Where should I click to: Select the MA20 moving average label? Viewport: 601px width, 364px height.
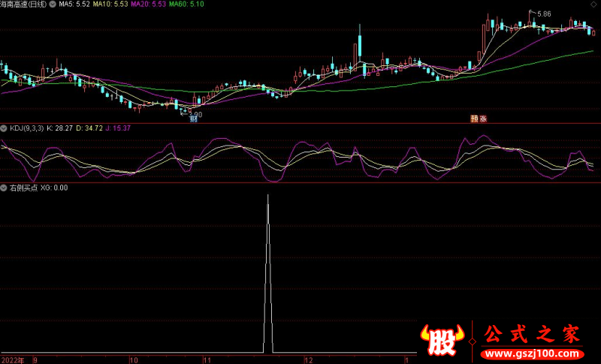pos(147,5)
